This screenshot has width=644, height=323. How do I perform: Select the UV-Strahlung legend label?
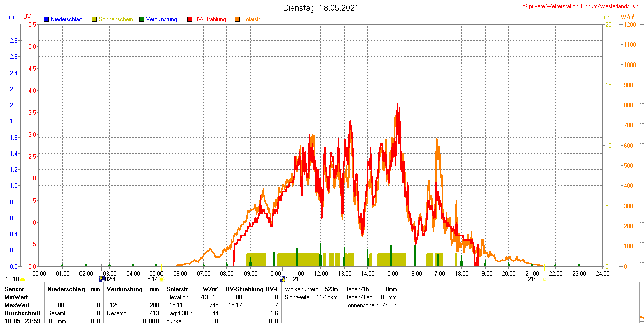click(x=210, y=19)
